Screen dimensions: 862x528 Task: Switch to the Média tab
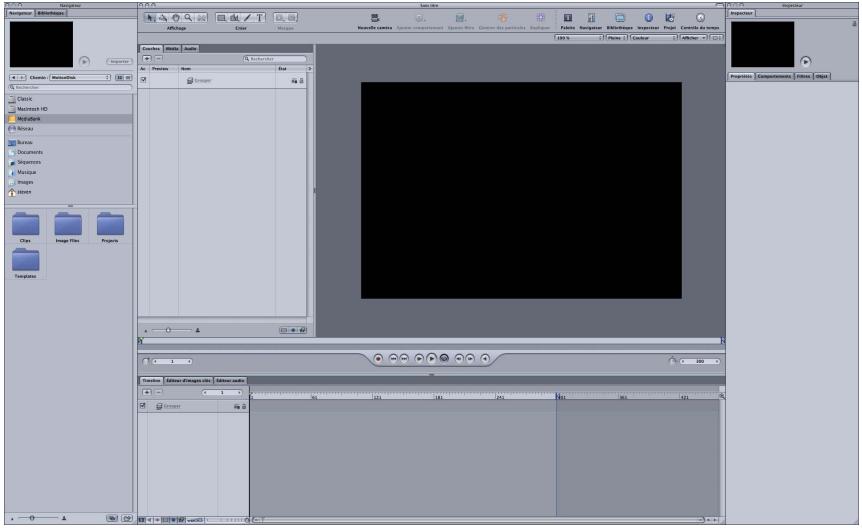172,48
